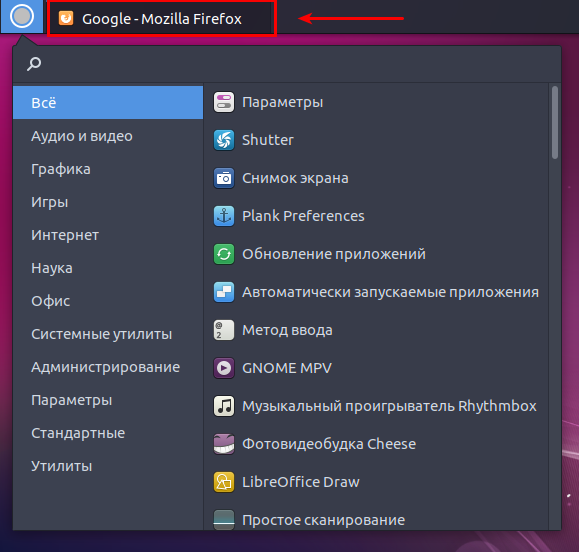Screen dimensions: 579x552
Task: Launch Фотовидеобудка Cheese label
Action: pos(329,444)
